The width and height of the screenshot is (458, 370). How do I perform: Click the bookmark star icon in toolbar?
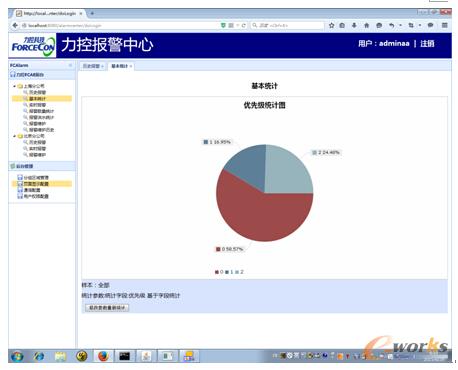(x=331, y=25)
